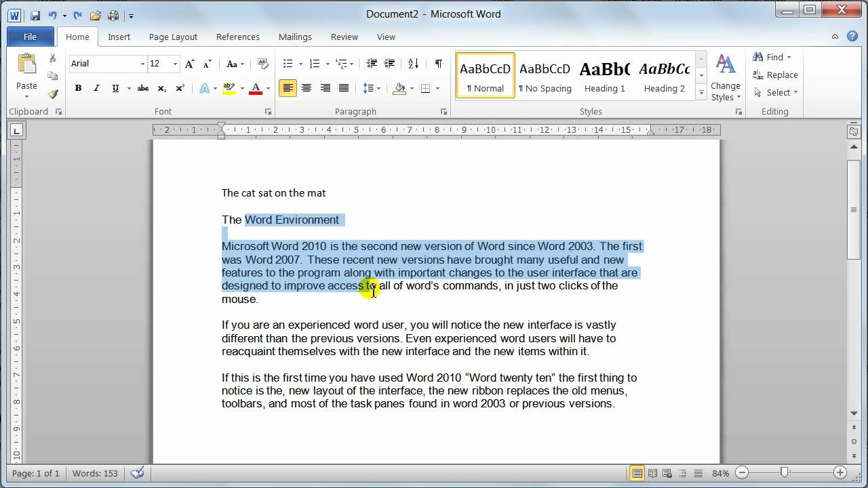Apply the No Spacing style

(x=545, y=76)
